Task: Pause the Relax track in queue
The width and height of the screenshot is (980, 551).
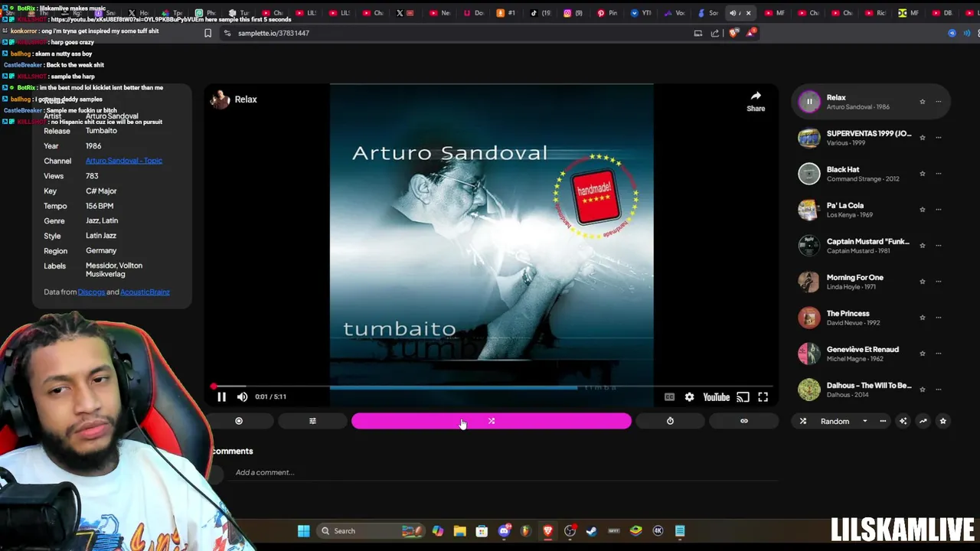Action: point(809,102)
